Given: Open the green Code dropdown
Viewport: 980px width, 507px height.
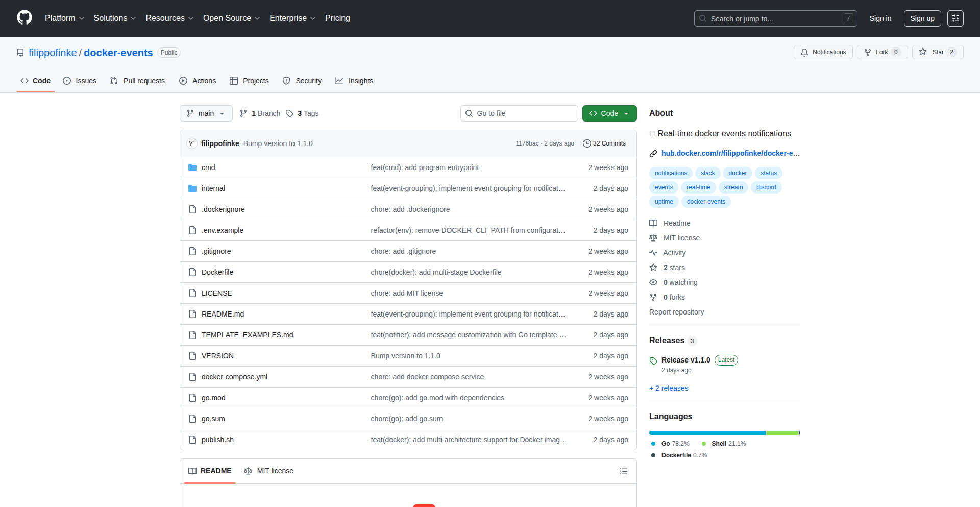Looking at the screenshot, I should coord(609,113).
